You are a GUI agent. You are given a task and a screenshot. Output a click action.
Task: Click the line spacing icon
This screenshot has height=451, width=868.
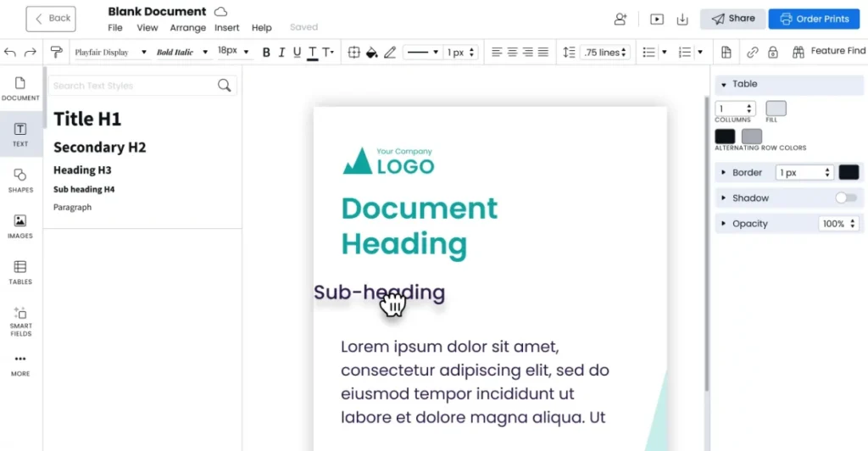tap(569, 52)
